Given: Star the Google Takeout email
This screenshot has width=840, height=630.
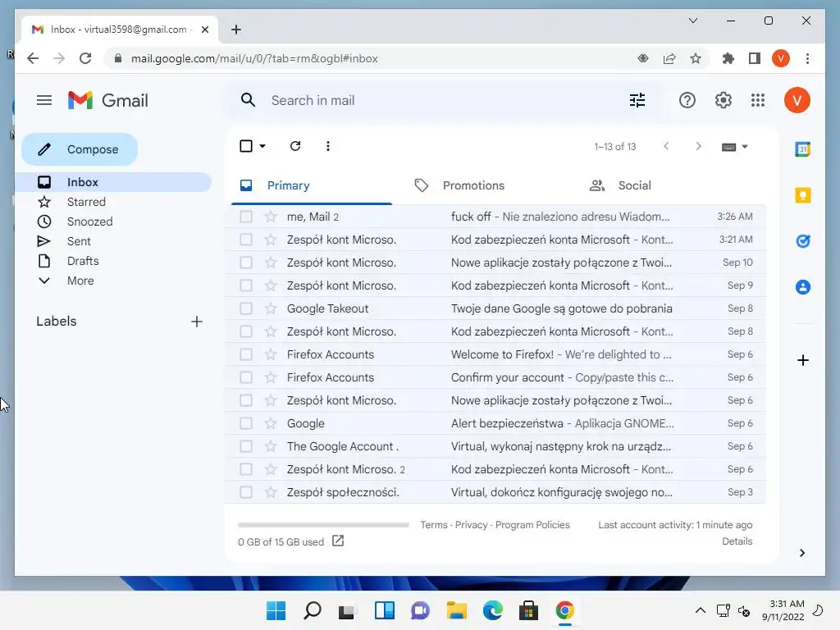Looking at the screenshot, I should coord(271,308).
